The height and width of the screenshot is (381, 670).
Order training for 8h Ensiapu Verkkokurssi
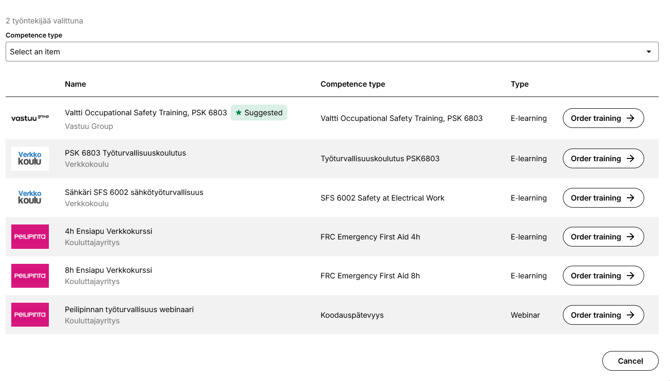(603, 276)
